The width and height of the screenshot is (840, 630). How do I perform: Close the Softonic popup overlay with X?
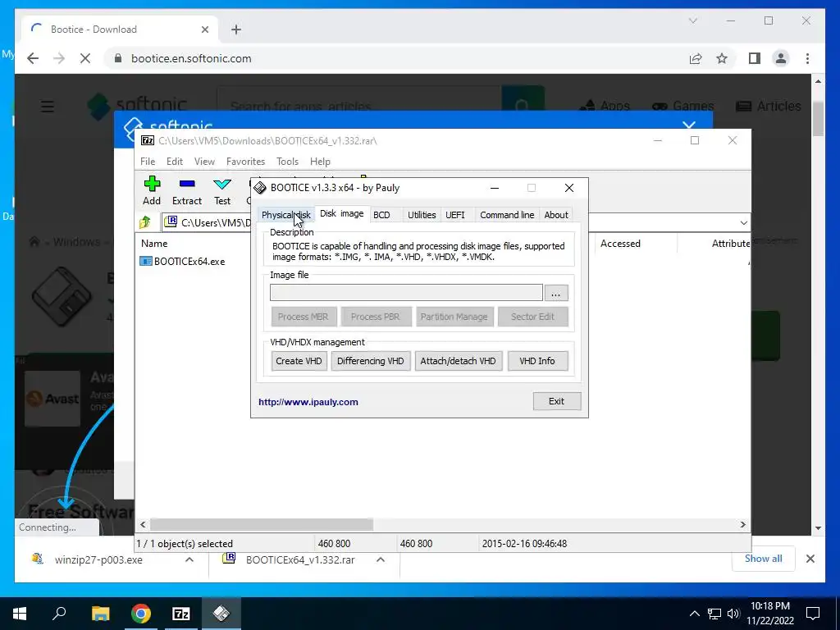click(x=689, y=126)
